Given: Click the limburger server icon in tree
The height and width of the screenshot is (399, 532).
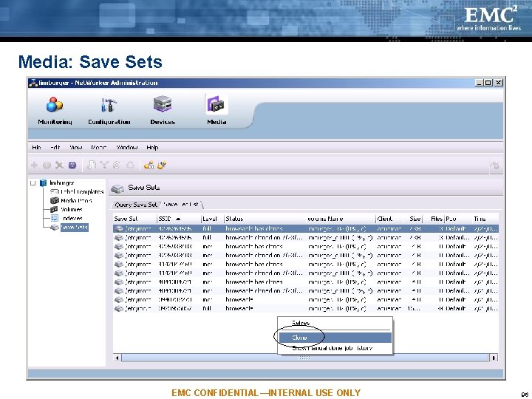Looking at the screenshot, I should click(x=43, y=183).
